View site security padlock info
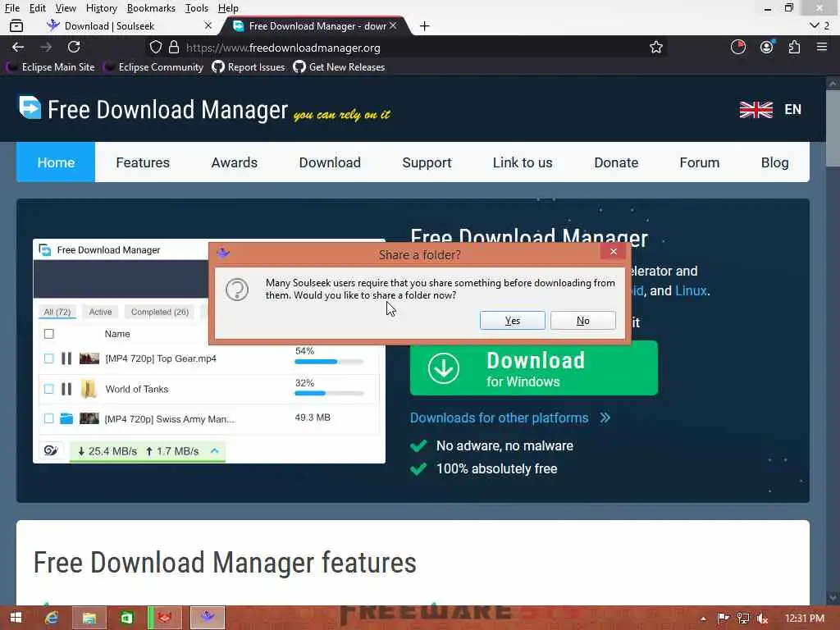This screenshot has height=630, width=840. click(x=174, y=47)
